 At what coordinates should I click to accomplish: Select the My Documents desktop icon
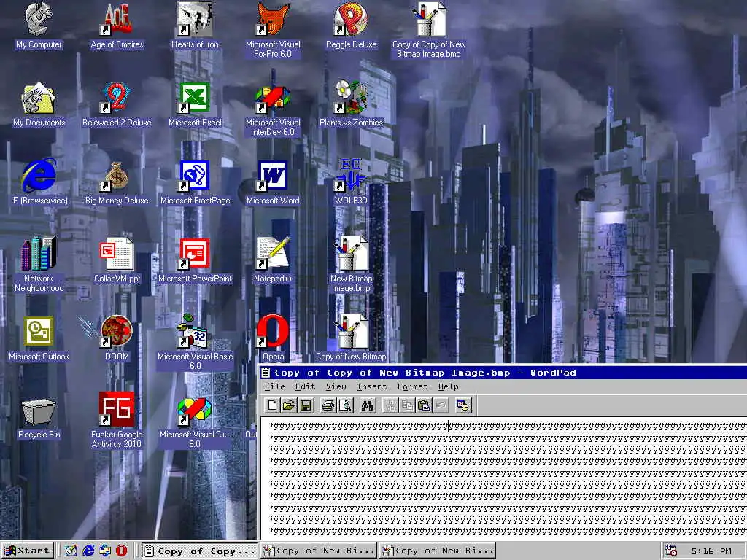tap(39, 104)
